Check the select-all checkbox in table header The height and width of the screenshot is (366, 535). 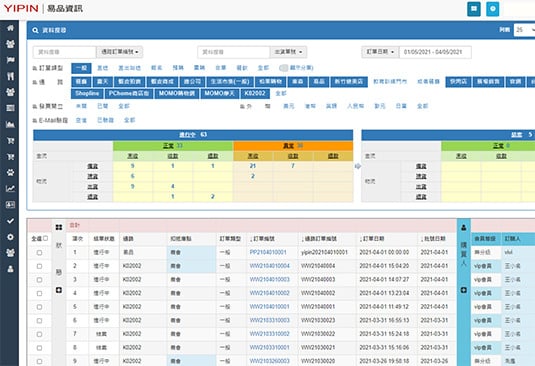46,238
